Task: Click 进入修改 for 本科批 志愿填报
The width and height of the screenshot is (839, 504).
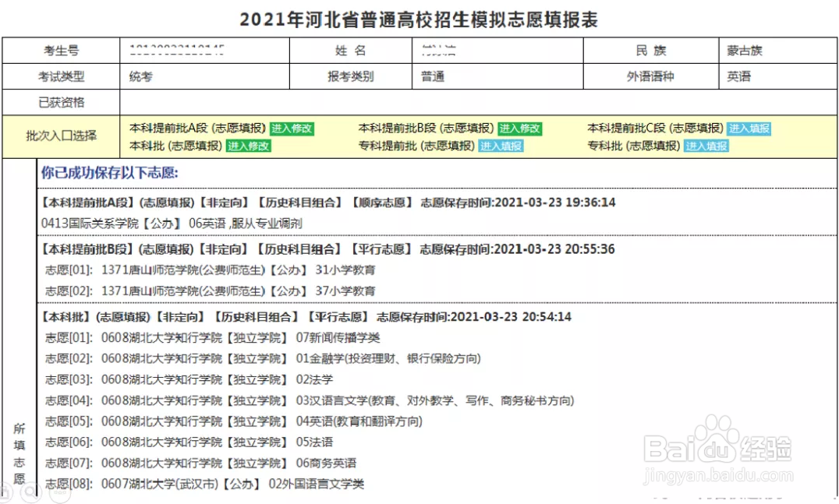Action: [x=248, y=146]
